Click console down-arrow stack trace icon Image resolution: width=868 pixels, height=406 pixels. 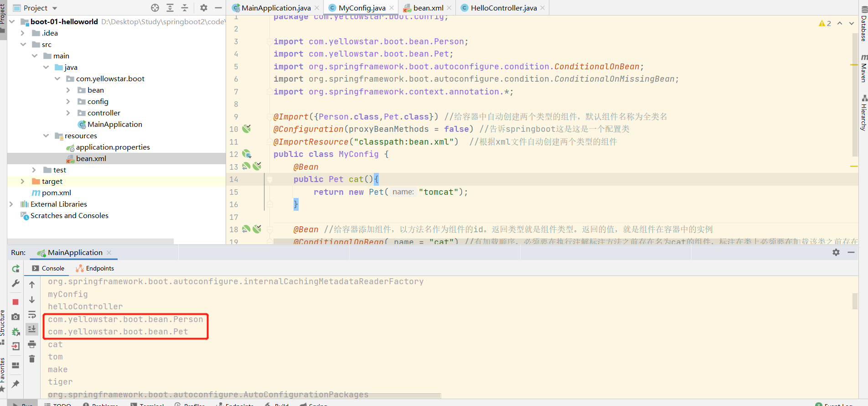(32, 300)
